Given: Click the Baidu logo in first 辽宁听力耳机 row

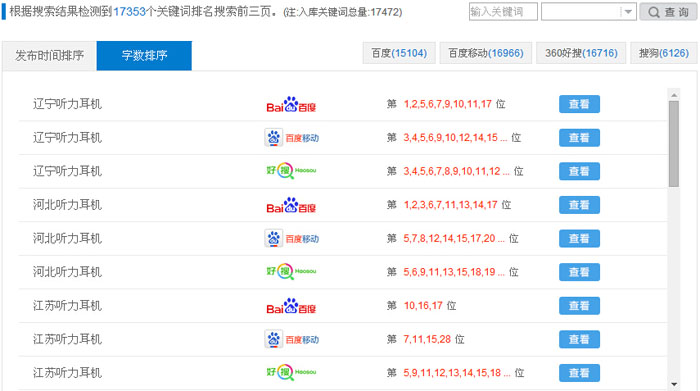Looking at the screenshot, I should point(291,104).
